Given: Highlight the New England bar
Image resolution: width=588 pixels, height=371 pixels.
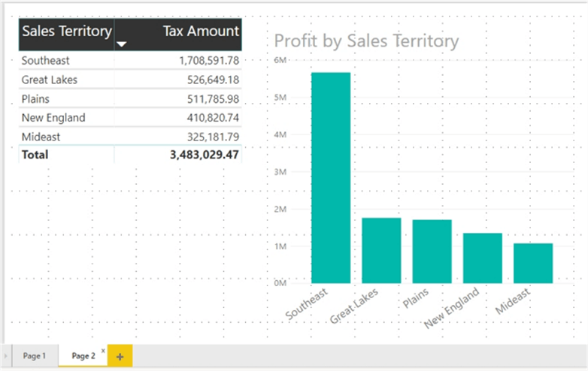Looking at the screenshot, I should [483, 258].
